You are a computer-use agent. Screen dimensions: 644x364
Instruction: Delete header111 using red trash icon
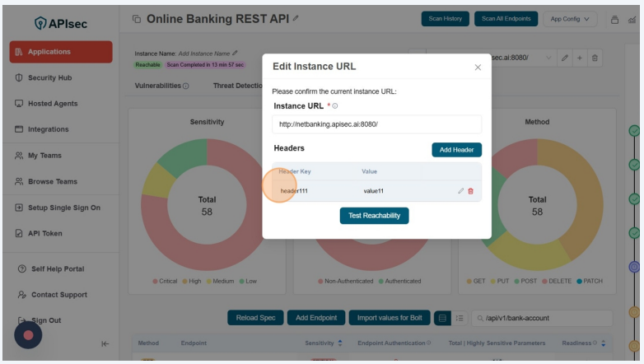click(x=471, y=191)
